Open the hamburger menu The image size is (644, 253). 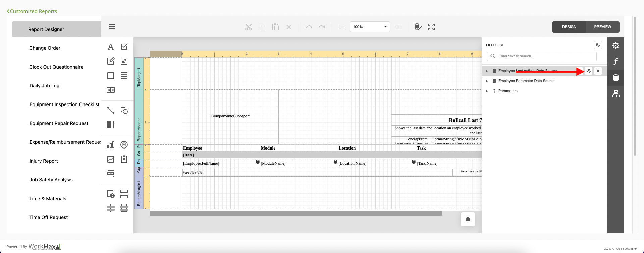point(112,27)
